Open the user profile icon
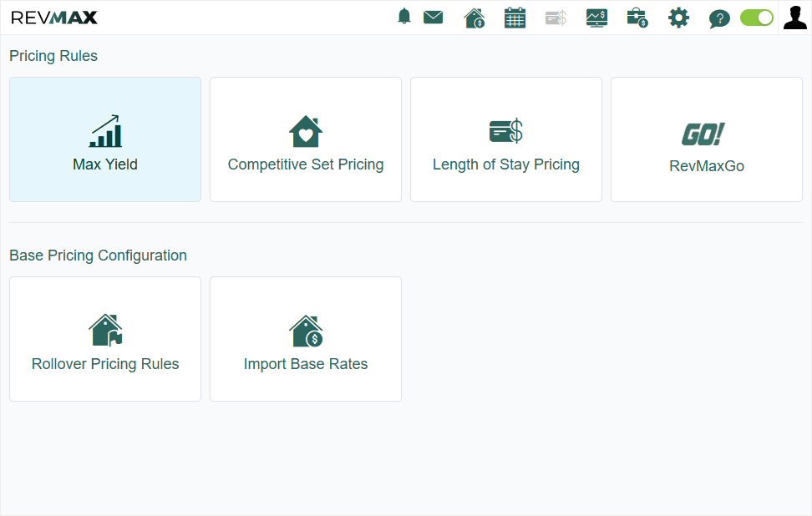The image size is (812, 516). (795, 17)
